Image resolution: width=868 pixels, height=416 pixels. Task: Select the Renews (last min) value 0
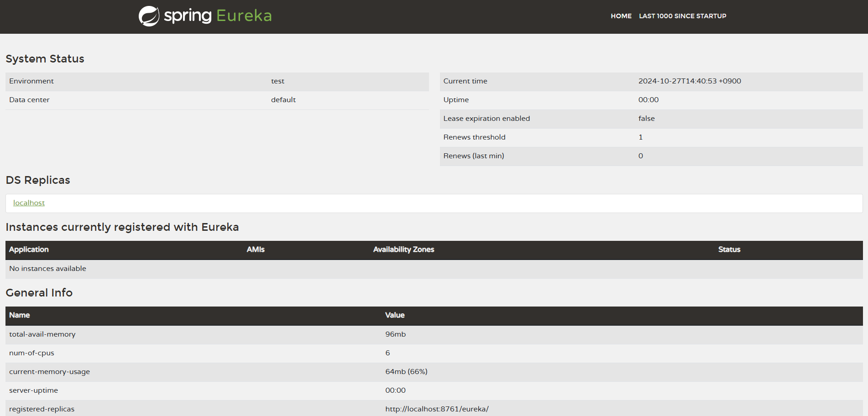coord(640,156)
